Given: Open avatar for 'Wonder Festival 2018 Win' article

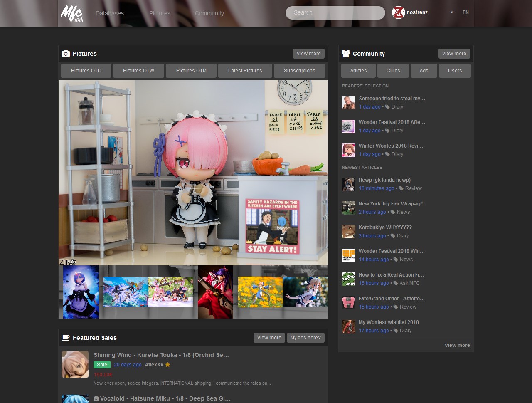Looking at the screenshot, I should pos(349,255).
